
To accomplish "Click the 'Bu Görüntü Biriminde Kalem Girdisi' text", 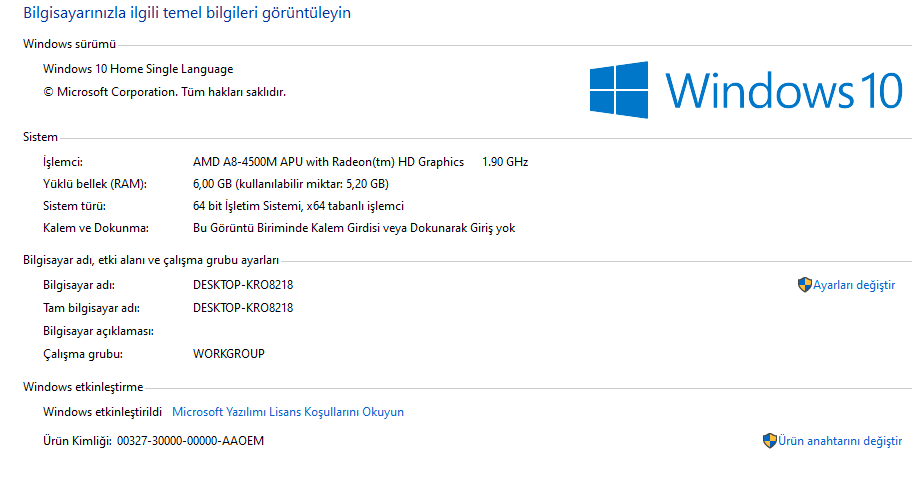I will (287, 228).
